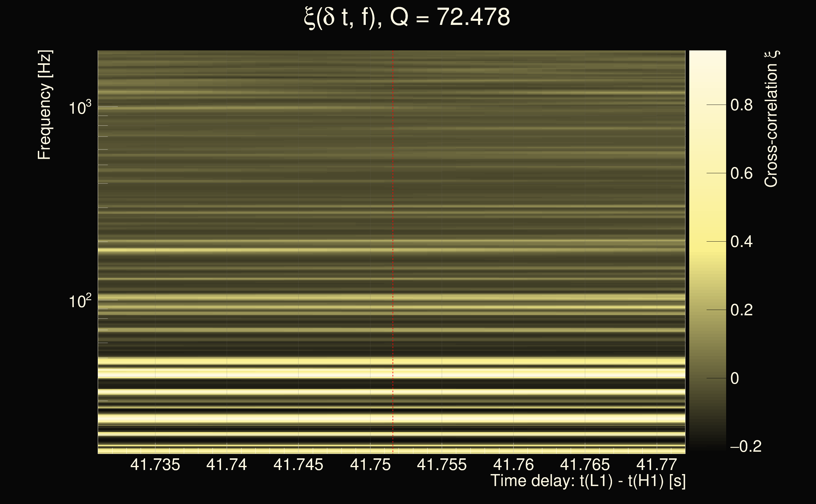Click the 41.74 time delay tick label

[226, 465]
